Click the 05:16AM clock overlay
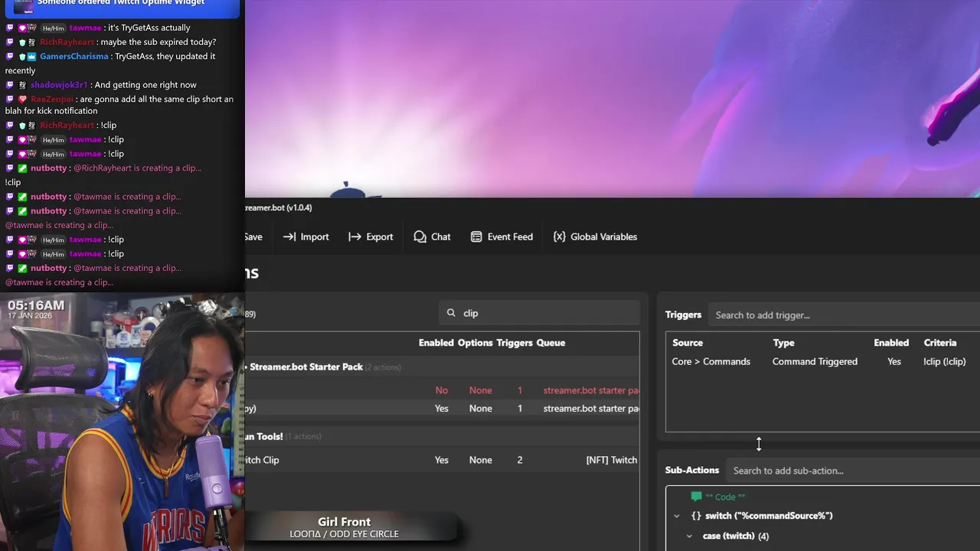The height and width of the screenshot is (551, 980). click(36, 305)
